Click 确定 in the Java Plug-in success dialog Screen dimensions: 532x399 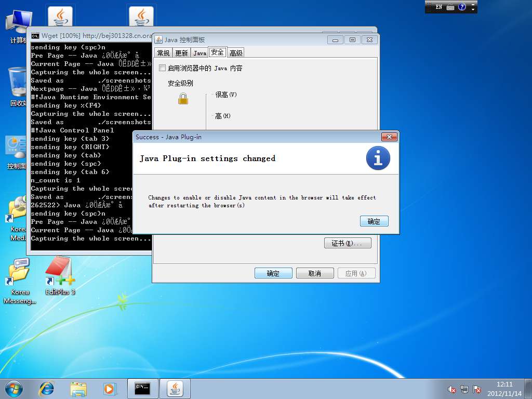pos(374,221)
